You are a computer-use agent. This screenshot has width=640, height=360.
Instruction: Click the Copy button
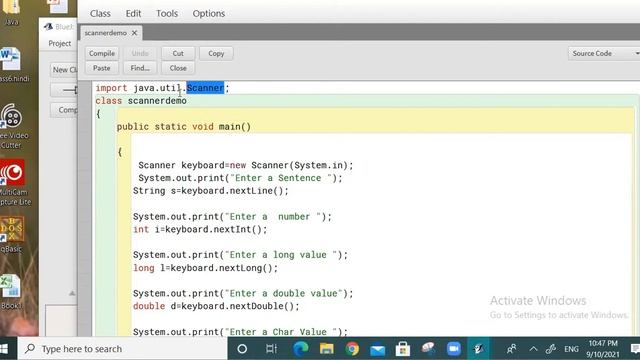(x=216, y=53)
